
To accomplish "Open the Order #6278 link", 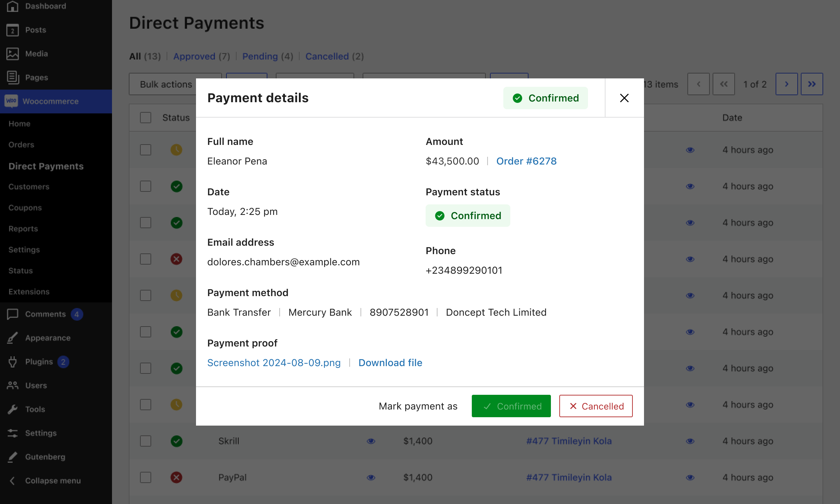I will point(526,161).
